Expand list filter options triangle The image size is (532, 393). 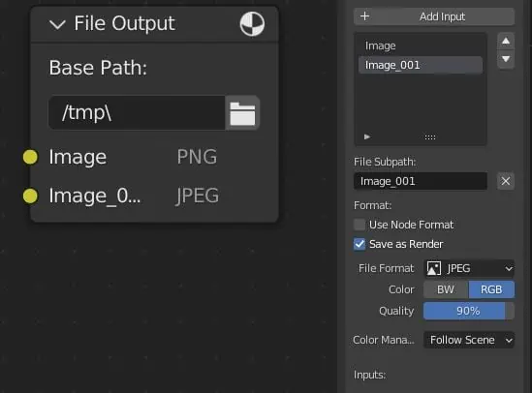366,136
